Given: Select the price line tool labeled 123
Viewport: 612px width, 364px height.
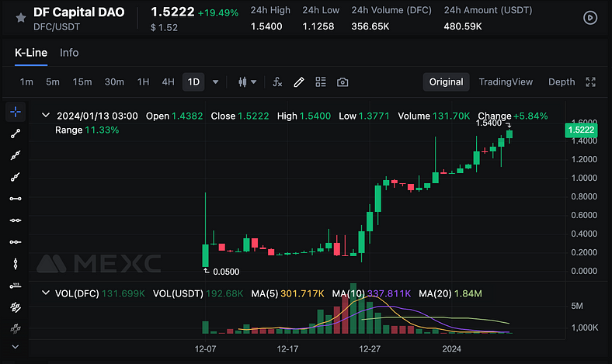Looking at the screenshot, I should click(x=16, y=286).
